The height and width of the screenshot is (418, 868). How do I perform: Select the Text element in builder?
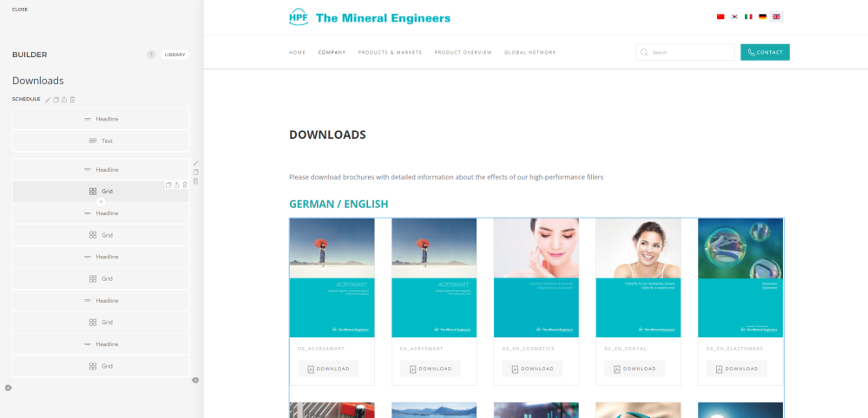101,141
